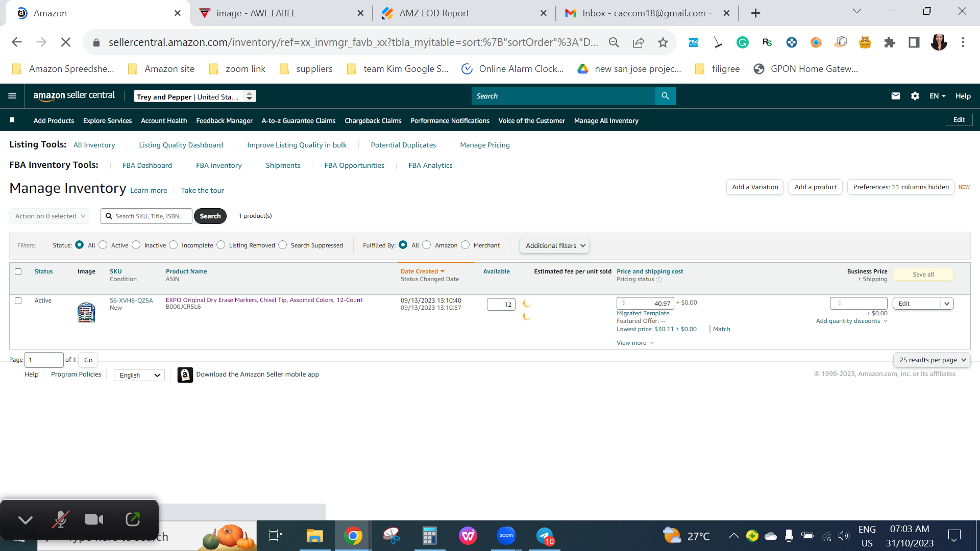Open the Chrome side panel icon
The image size is (980, 551).
[x=914, y=42]
